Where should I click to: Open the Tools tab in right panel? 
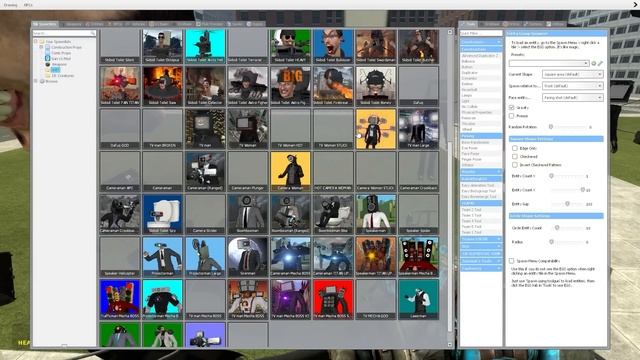[x=468, y=24]
